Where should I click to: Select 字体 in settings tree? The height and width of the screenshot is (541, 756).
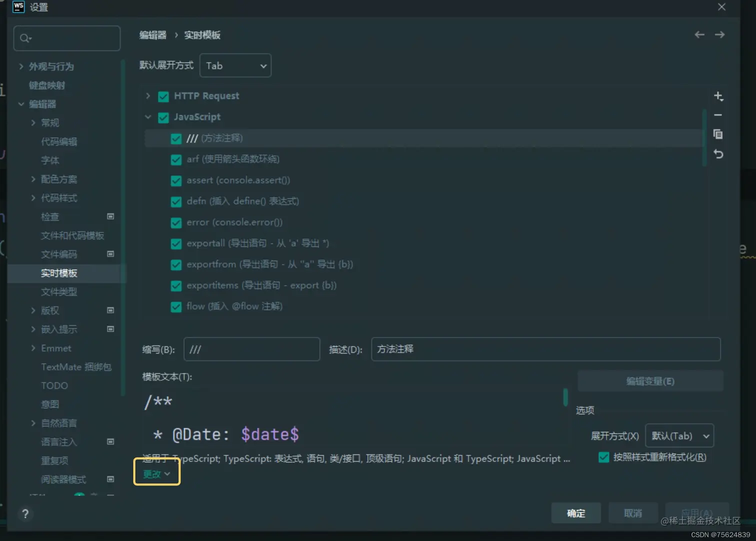50,160
